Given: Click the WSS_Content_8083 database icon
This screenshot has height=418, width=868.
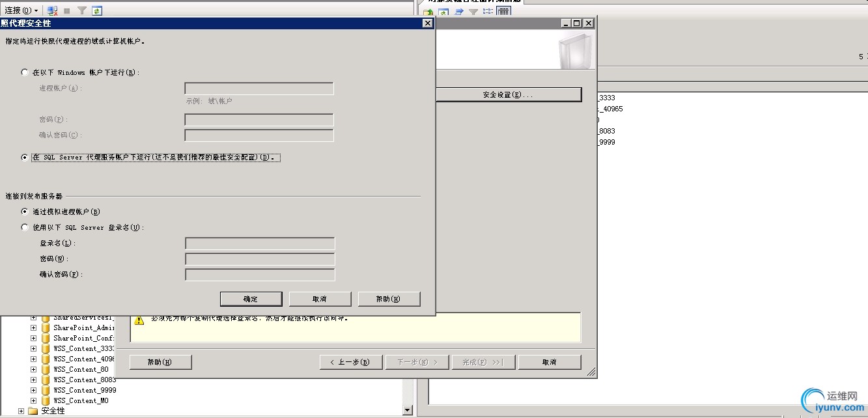Looking at the screenshot, I should click(x=46, y=380).
